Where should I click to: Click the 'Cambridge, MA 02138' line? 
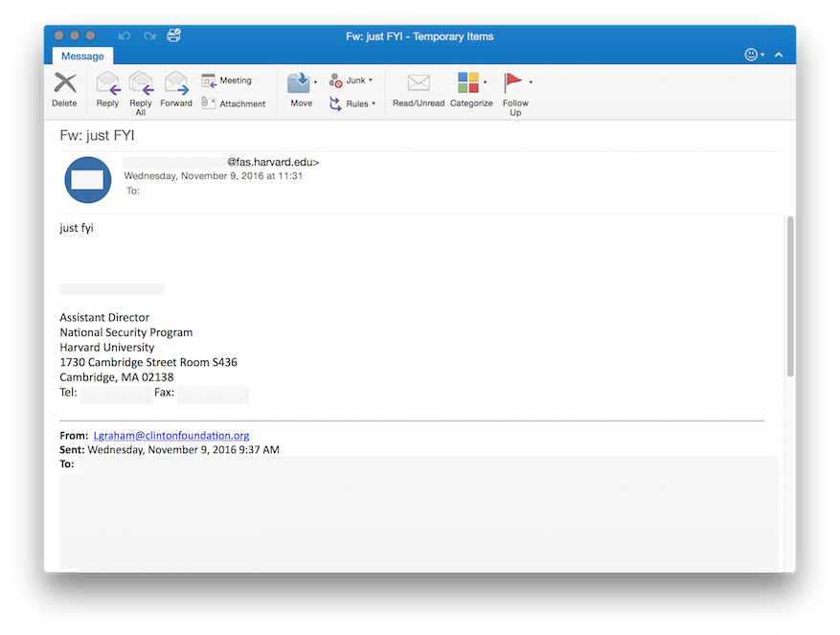[116, 377]
